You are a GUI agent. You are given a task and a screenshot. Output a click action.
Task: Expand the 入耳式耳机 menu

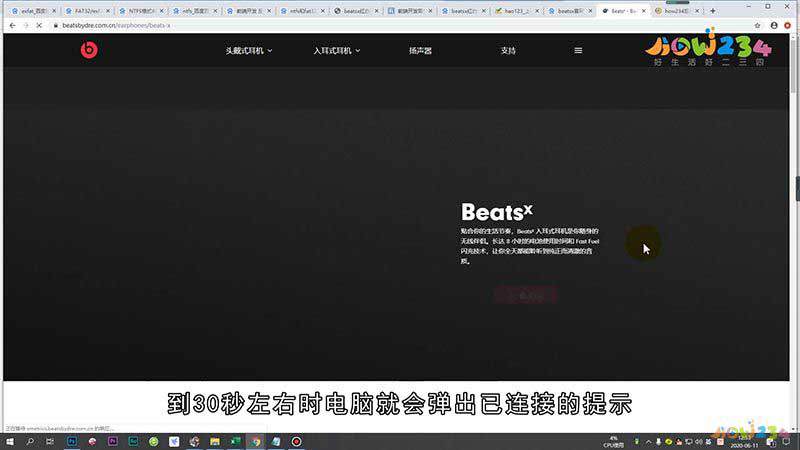tap(337, 51)
